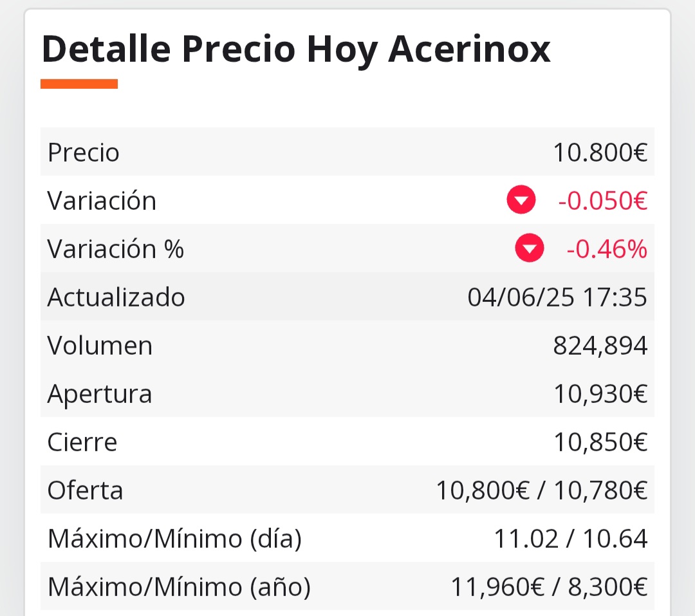This screenshot has width=695, height=616.
Task: Select the Precio row label
Action: (83, 153)
